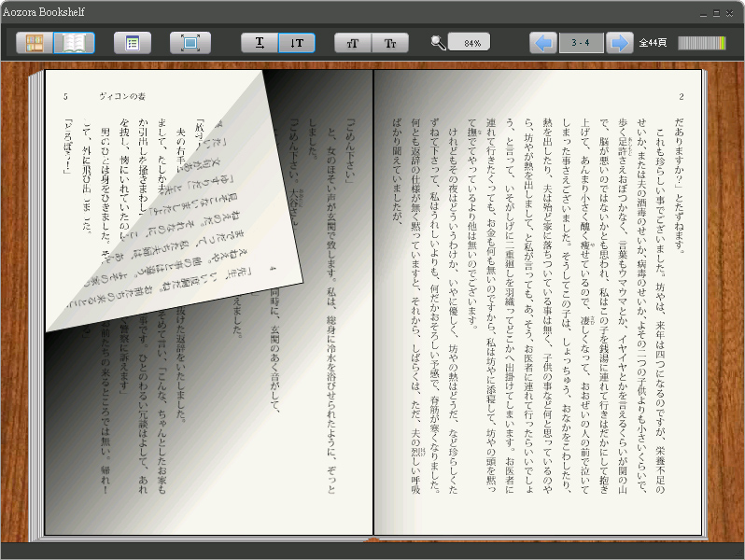This screenshot has width=745, height=560.
Task: Maximize the Aozora Bookshelf window
Action: pyautogui.click(x=716, y=14)
